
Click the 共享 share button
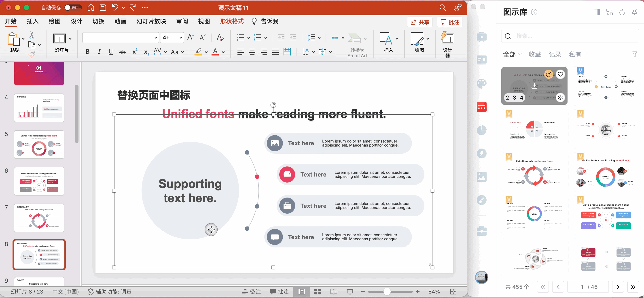(x=420, y=22)
